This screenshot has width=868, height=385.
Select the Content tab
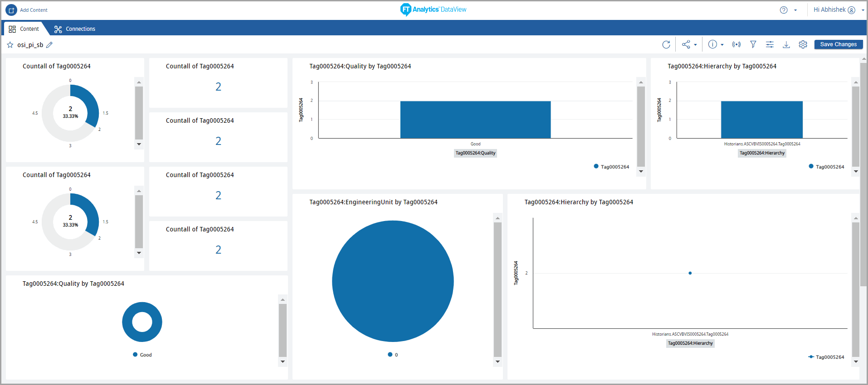(x=24, y=29)
